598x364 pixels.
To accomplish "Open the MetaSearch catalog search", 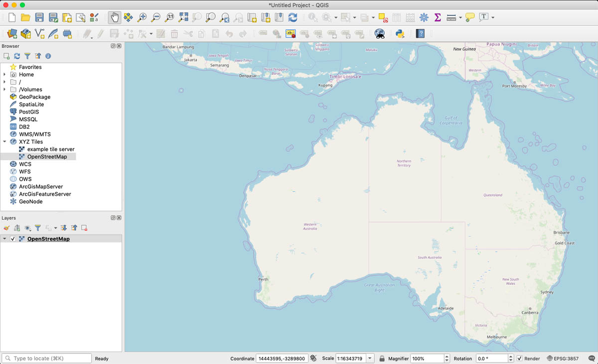I will coord(380,35).
